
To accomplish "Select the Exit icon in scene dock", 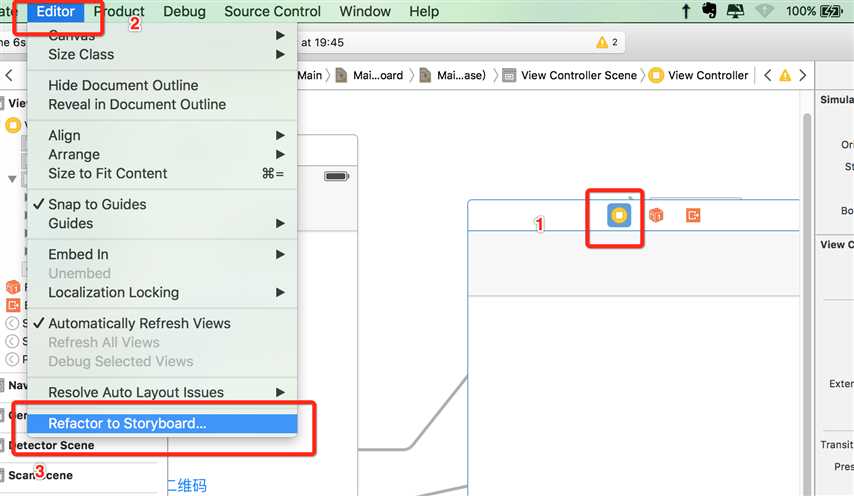I will coord(693,216).
